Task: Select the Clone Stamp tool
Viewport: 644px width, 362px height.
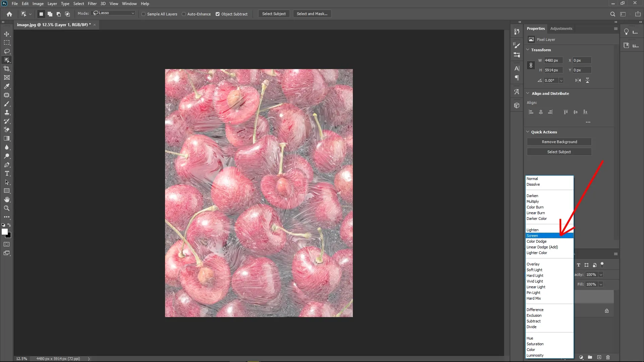Action: point(7,113)
